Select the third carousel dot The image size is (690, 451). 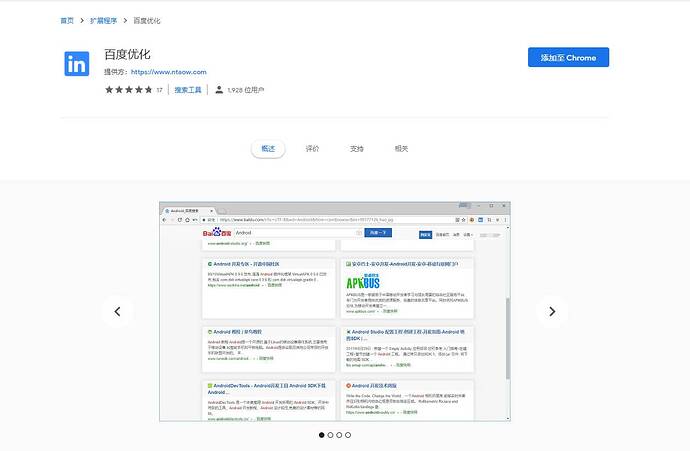[339, 435]
